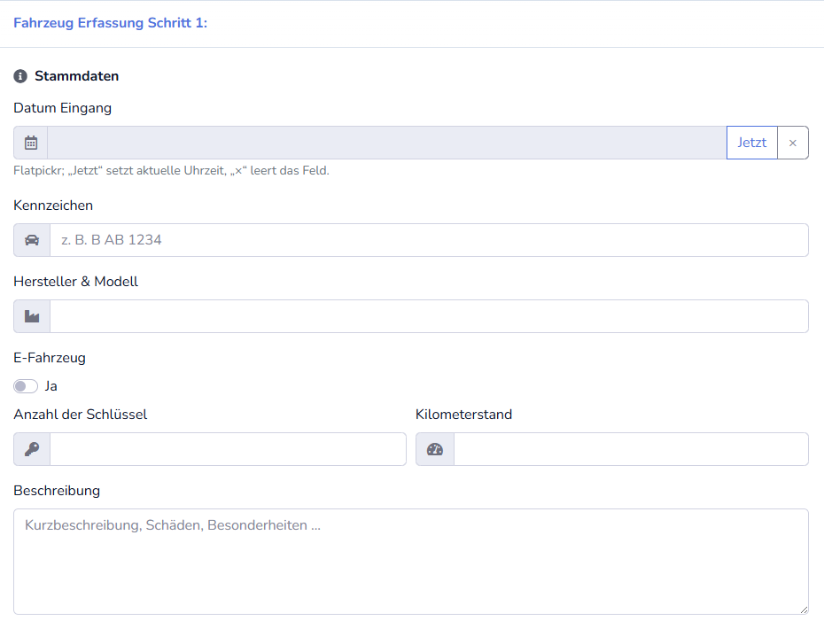
Task: Click the "Ja" label next to the switch
Action: (x=51, y=386)
